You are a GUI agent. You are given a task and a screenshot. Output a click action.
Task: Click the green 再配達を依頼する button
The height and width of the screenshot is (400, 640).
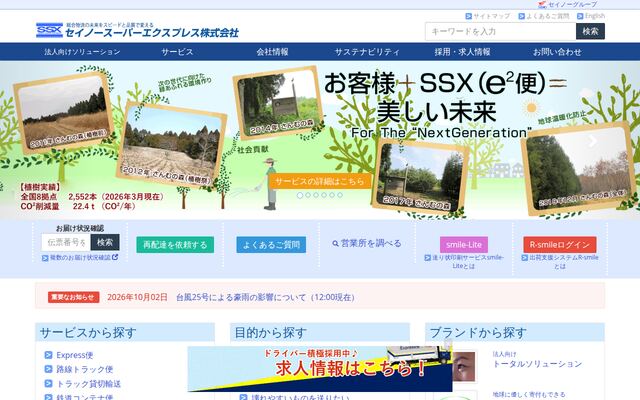pyautogui.click(x=175, y=245)
